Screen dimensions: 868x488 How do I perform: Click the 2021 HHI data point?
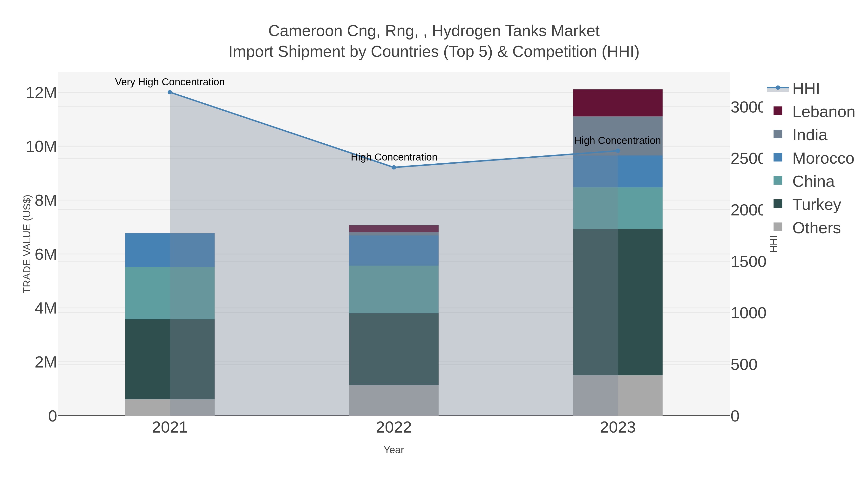[x=170, y=92]
